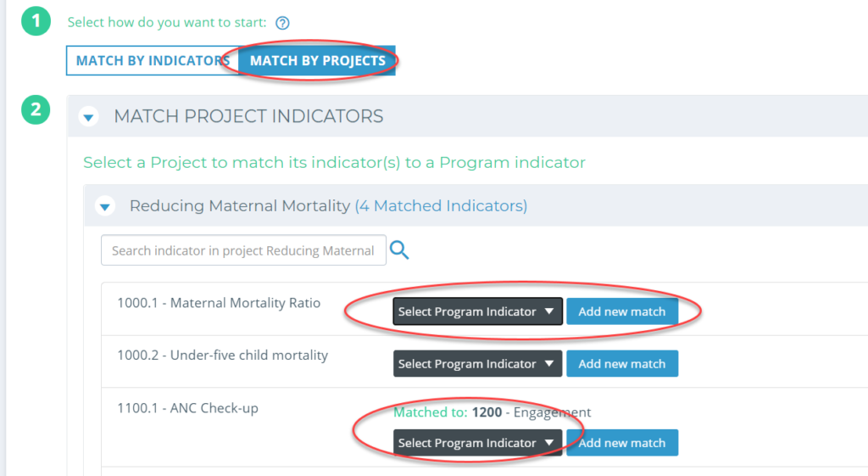Collapse the Reducing Maternal Mortality project
The image size is (868, 476).
pos(105,207)
